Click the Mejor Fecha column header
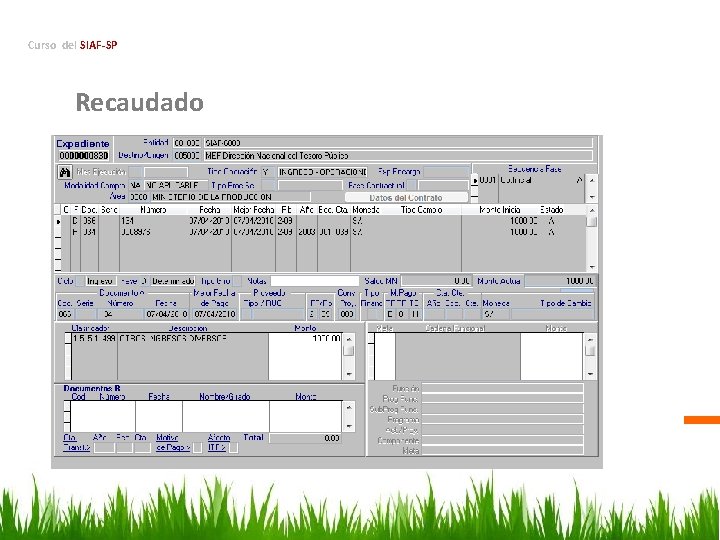The width and height of the screenshot is (720, 540). pos(253,210)
